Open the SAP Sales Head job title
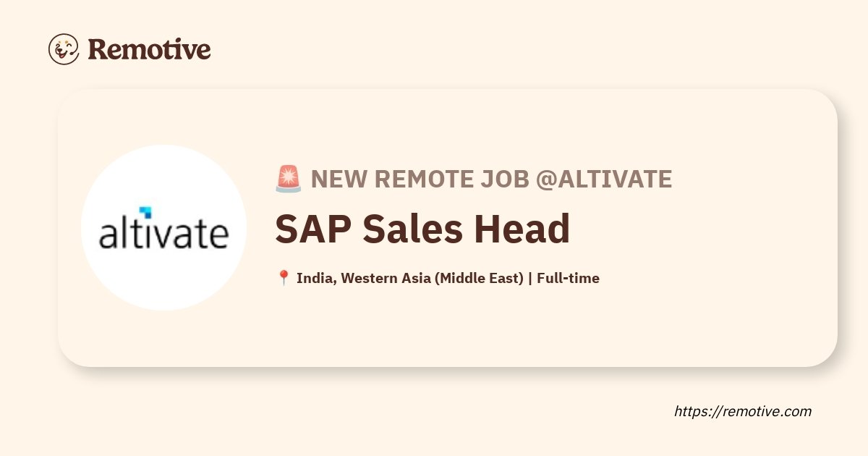The image size is (868, 456). pyautogui.click(x=422, y=229)
